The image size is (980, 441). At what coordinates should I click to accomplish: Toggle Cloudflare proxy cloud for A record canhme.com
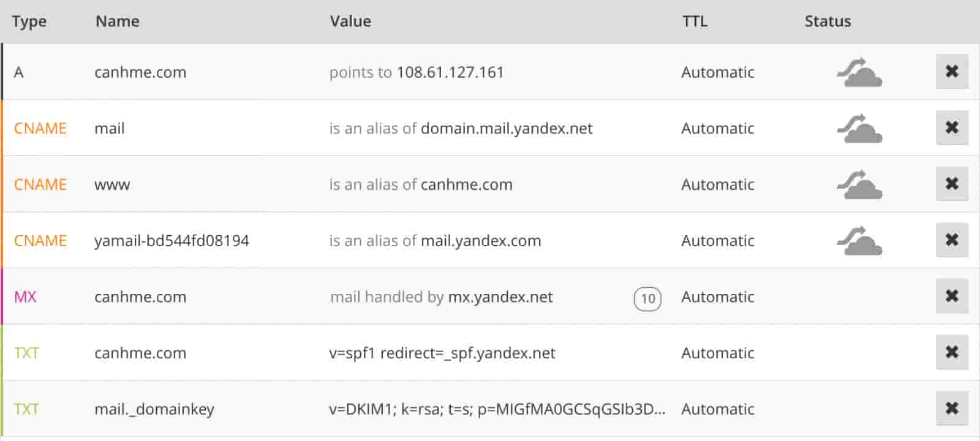point(859,72)
